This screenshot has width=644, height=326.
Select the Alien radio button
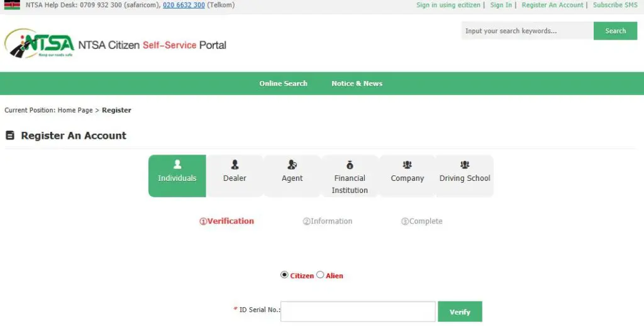click(x=320, y=274)
